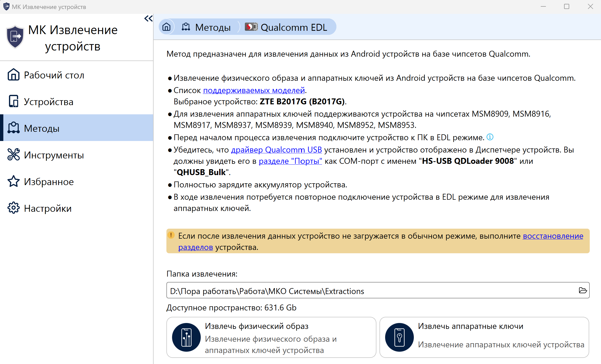Click the HS-USB QDLoader 9008 text
The height and width of the screenshot is (364, 601).
(x=468, y=161)
